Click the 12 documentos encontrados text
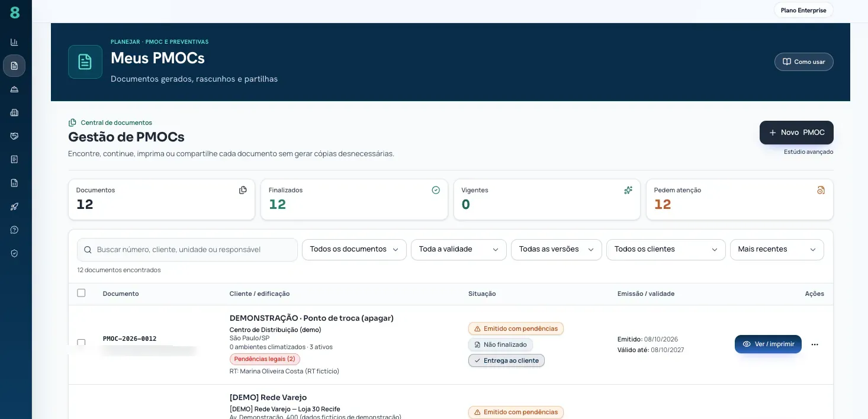Screen dimensions: 868x419 click(x=119, y=270)
